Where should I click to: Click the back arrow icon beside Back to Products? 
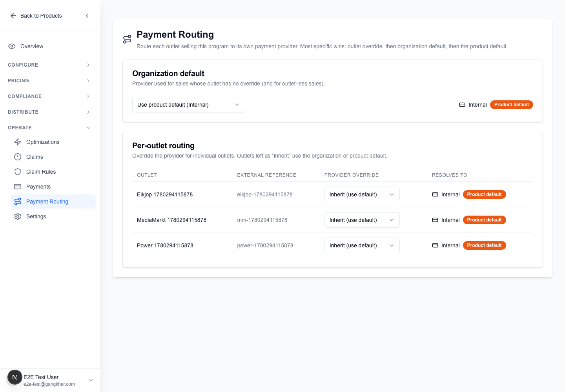point(13,16)
